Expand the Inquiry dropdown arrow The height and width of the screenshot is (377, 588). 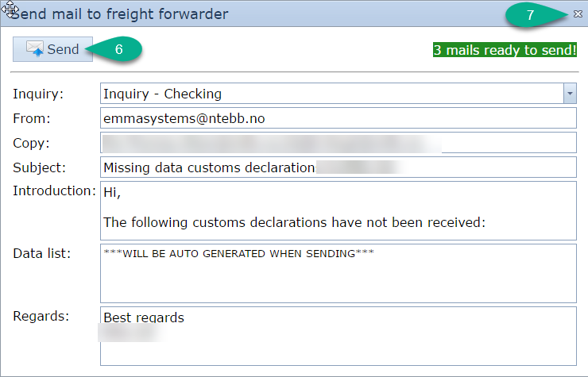(570, 94)
